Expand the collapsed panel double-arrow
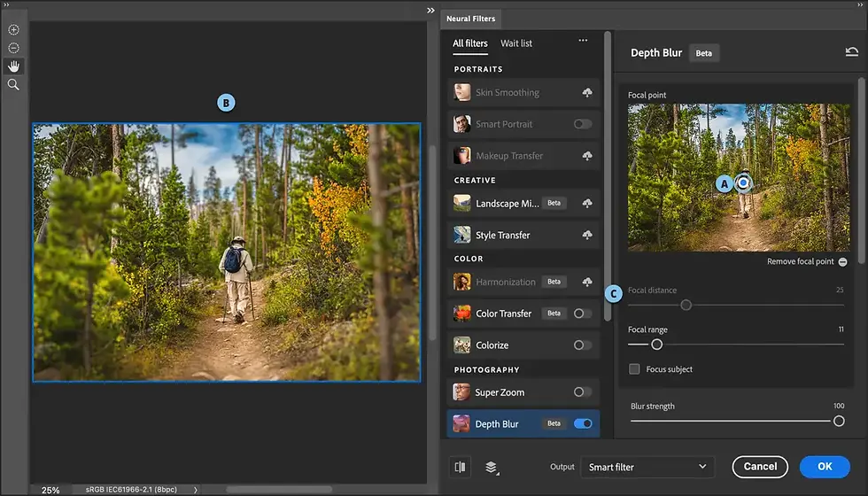Screen dimensions: 868x496 coord(430,11)
